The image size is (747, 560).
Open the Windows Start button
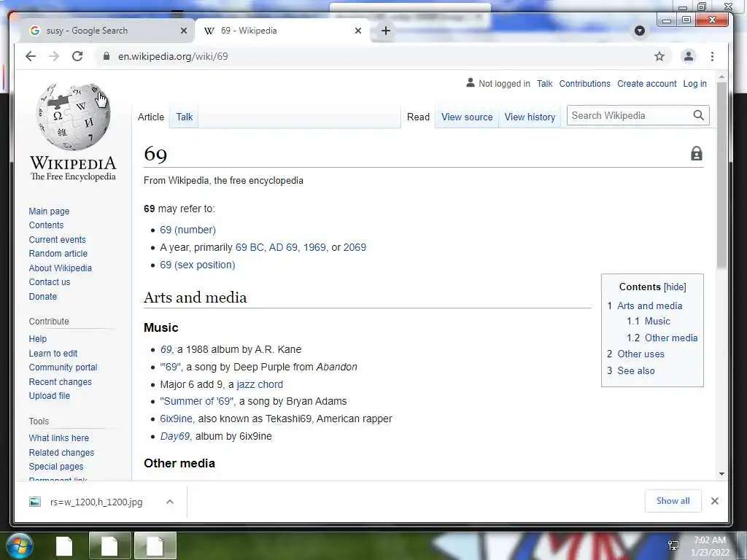tap(19, 545)
